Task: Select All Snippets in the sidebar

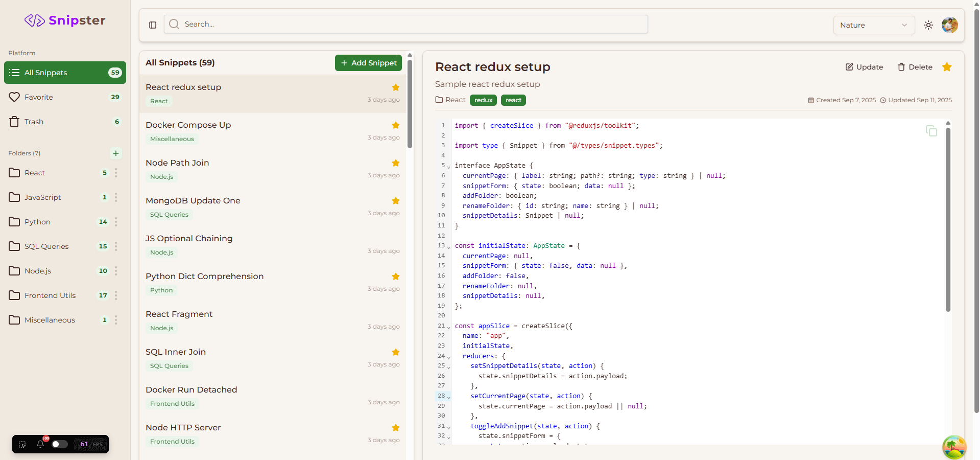Action: pyautogui.click(x=65, y=73)
